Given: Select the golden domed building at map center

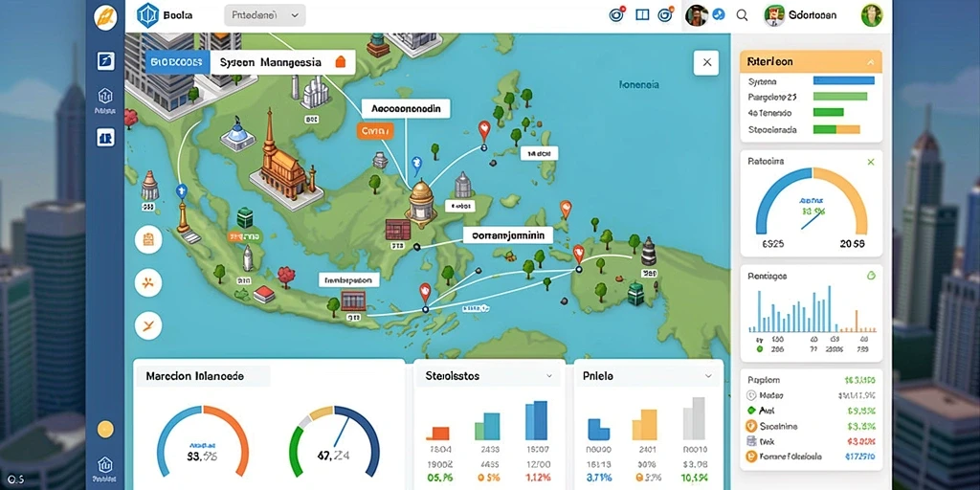Looking at the screenshot, I should [x=421, y=201].
